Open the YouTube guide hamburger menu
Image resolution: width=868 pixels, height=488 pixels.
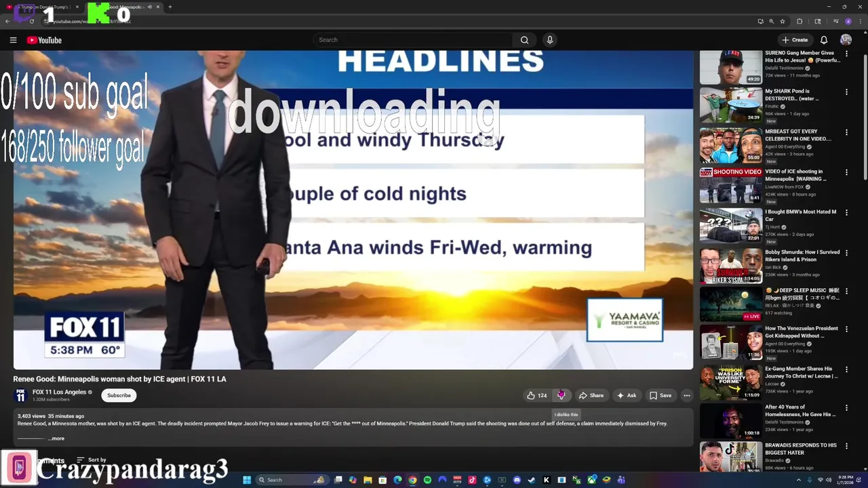13,40
